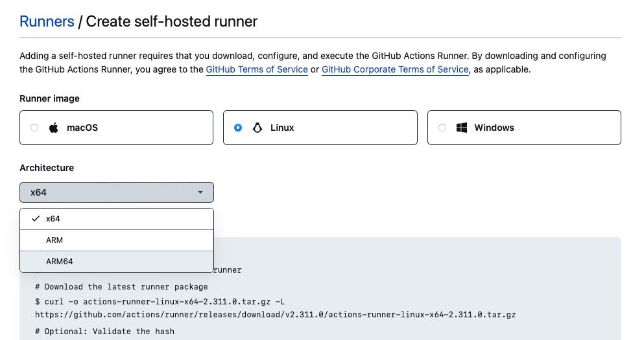Click the Linux label text
644x340 pixels.
pyautogui.click(x=282, y=128)
